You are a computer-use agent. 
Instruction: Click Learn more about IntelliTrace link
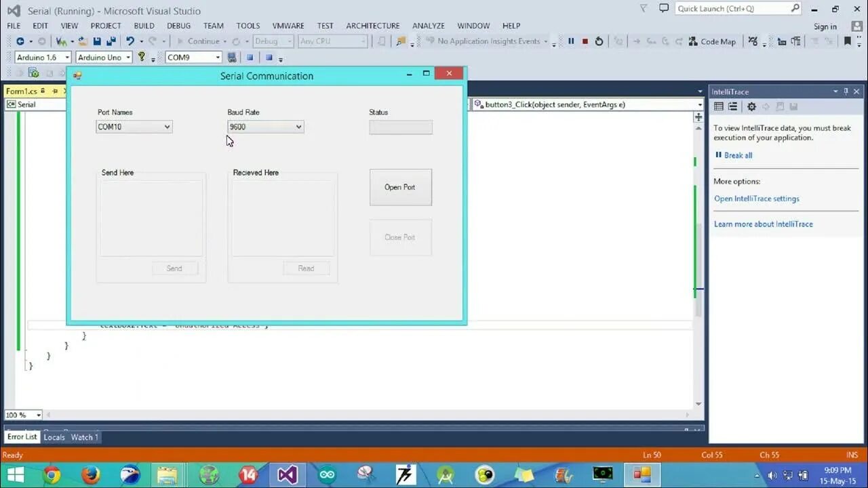(x=764, y=224)
